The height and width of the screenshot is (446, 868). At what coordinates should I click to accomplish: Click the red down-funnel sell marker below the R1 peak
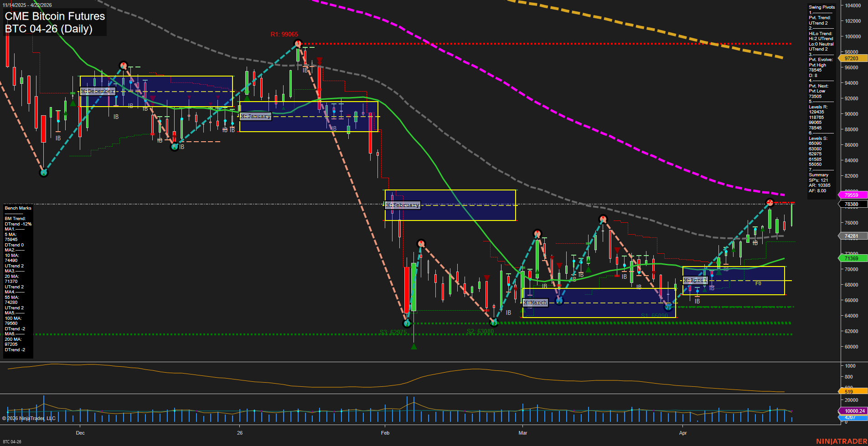(x=320, y=60)
